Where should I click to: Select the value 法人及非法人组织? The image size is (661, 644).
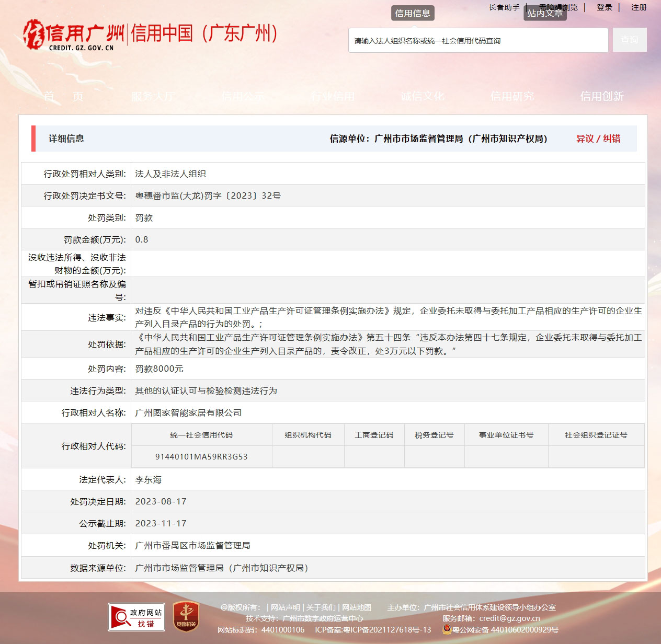pos(170,174)
